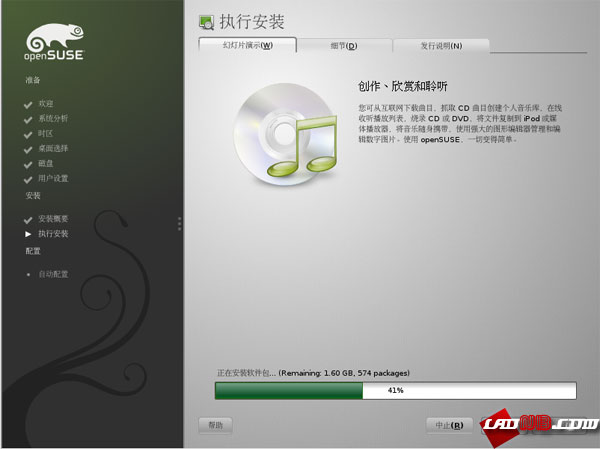Open the 细节(D) tab
Screen dimensions: 600x449
click(x=344, y=46)
